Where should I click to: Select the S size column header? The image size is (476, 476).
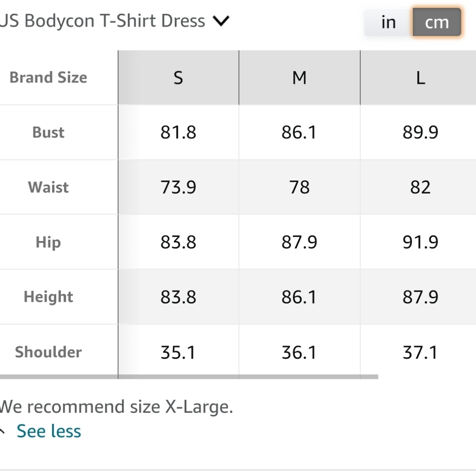pos(178,78)
